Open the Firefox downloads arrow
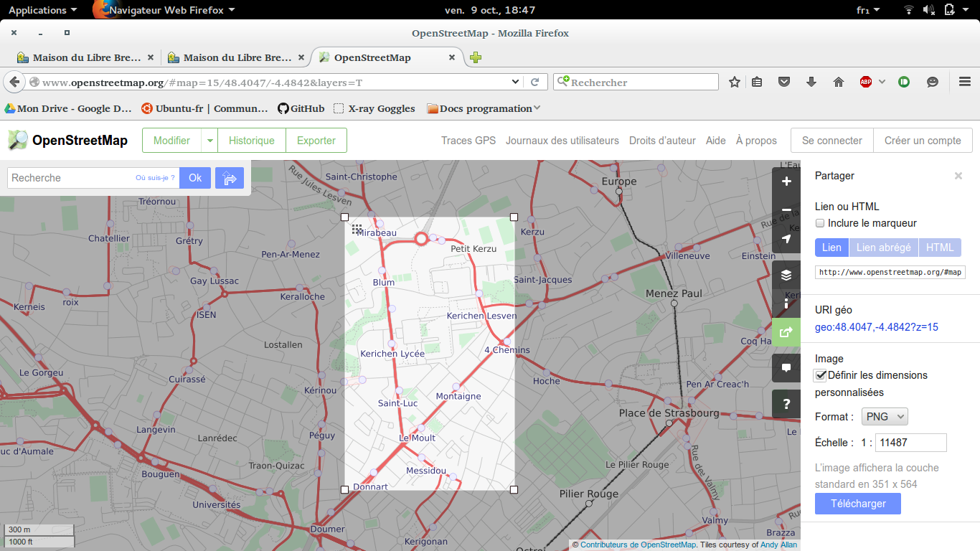 [811, 83]
